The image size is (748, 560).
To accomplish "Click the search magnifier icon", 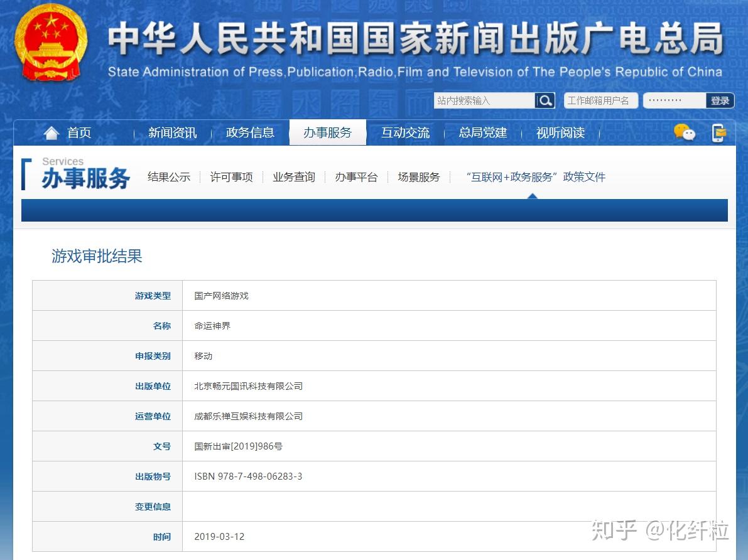I will tap(545, 100).
